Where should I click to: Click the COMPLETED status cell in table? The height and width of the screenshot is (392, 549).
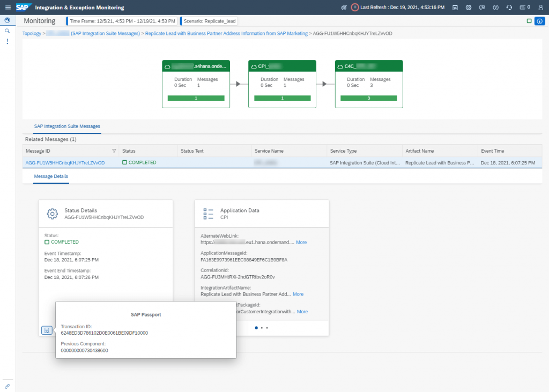coord(139,163)
